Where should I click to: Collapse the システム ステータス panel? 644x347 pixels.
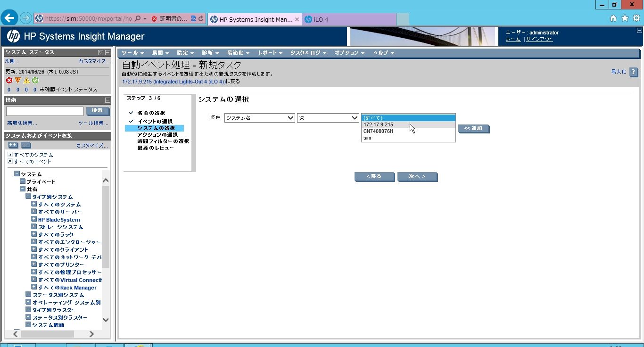tap(107, 53)
